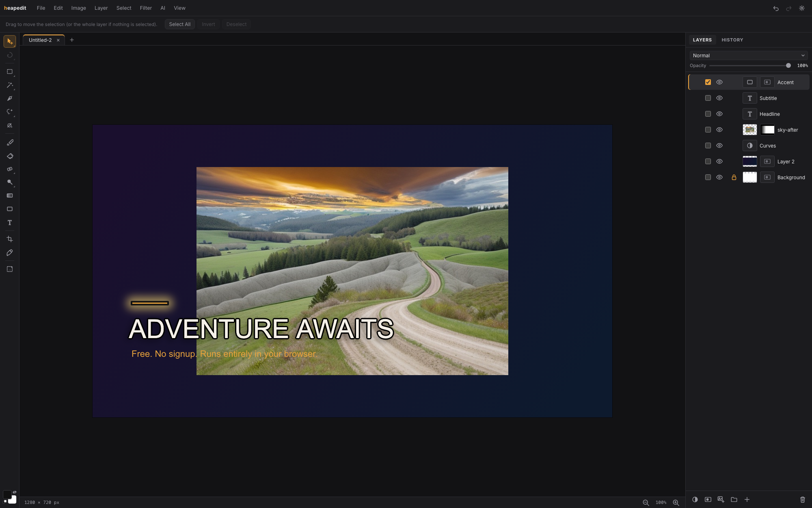The image size is (812, 508).
Task: Add a layer mask from the panel footer
Action: [x=708, y=499]
